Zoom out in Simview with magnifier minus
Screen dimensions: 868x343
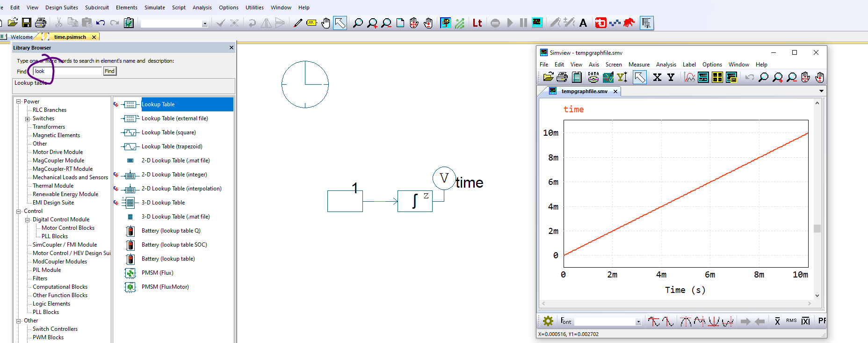pos(791,77)
